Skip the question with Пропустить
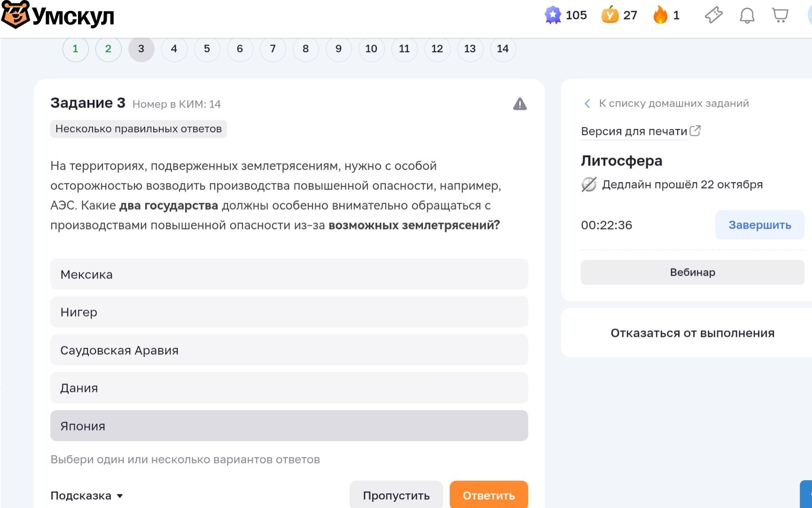 396,495
